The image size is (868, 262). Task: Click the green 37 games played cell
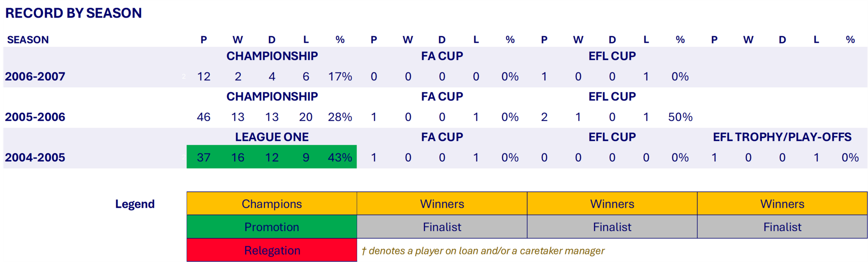(x=204, y=158)
